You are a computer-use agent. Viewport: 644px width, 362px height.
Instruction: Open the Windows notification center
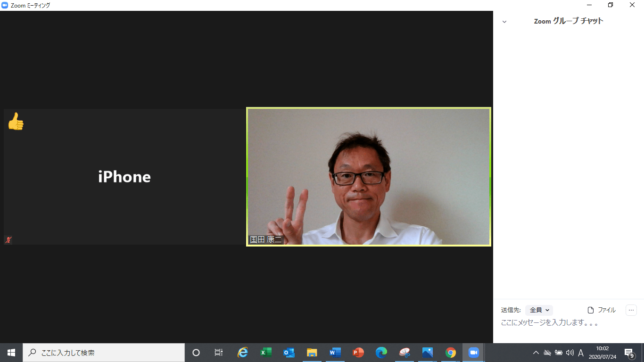coord(629,353)
